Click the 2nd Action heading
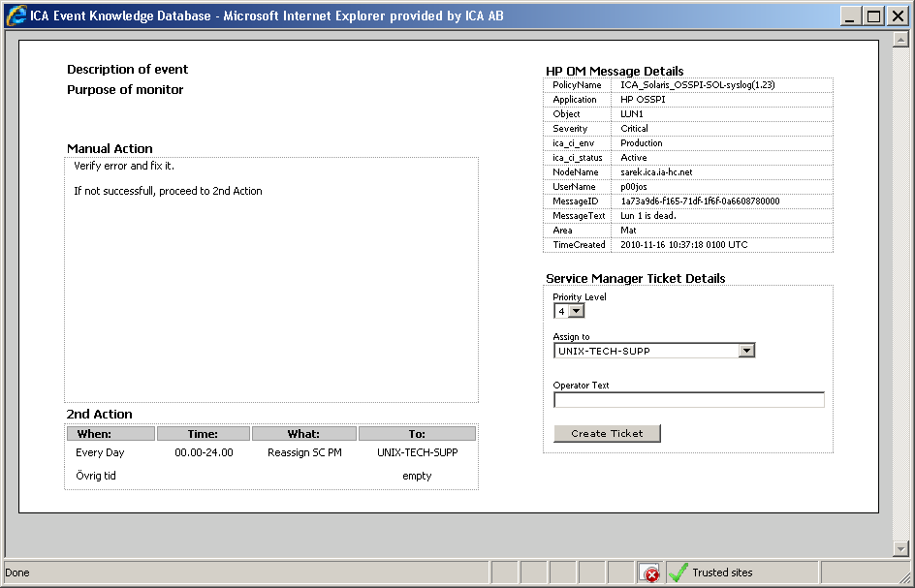Viewport: 915px width, 588px height. [x=99, y=415]
